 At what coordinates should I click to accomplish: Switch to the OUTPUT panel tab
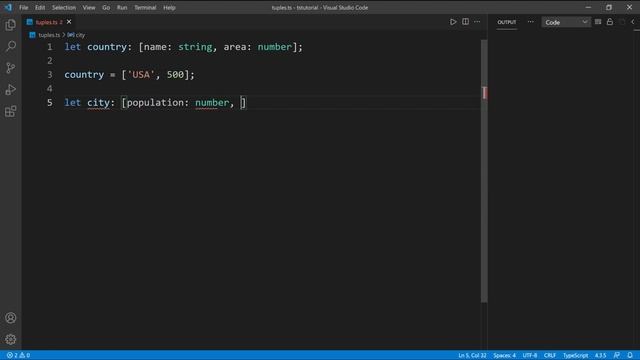(x=507, y=22)
